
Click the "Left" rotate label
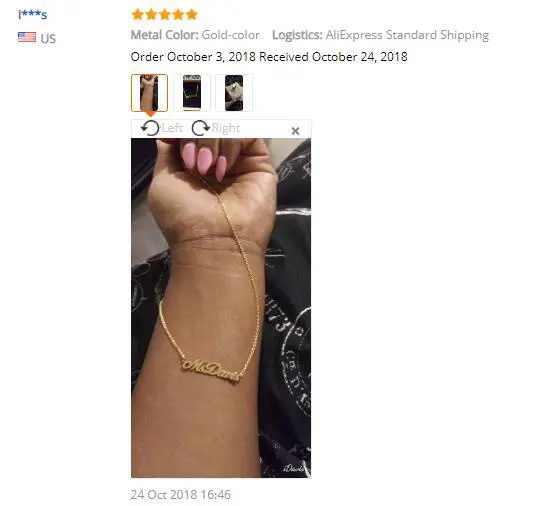[x=172, y=128]
